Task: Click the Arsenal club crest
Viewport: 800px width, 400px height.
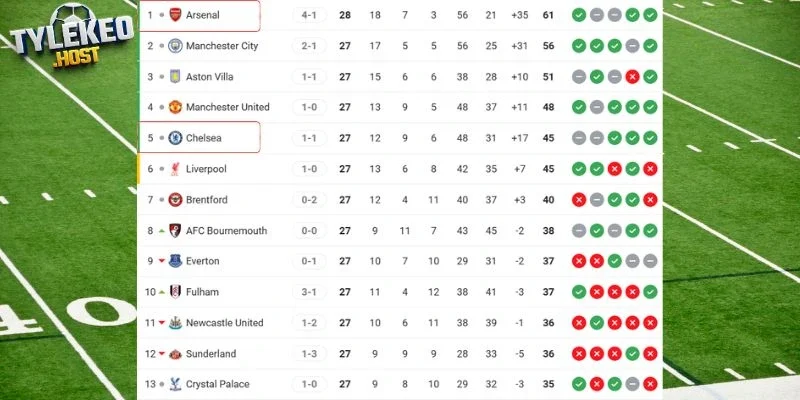Action: (175, 15)
